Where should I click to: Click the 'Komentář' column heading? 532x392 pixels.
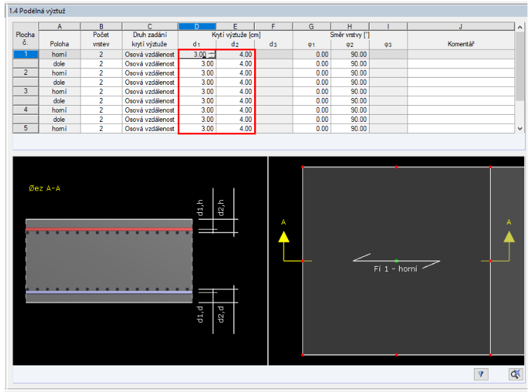pos(461,44)
